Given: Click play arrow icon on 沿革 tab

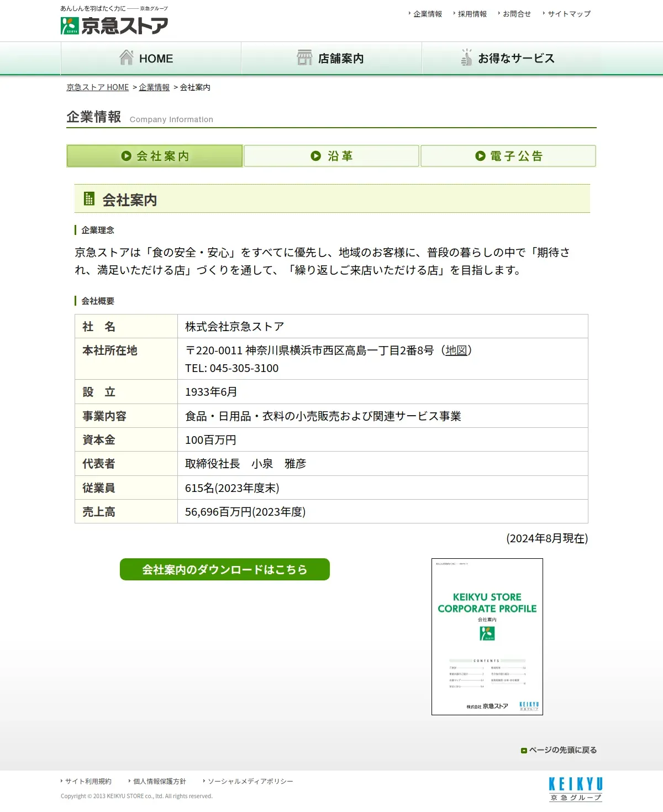Looking at the screenshot, I should 316,156.
